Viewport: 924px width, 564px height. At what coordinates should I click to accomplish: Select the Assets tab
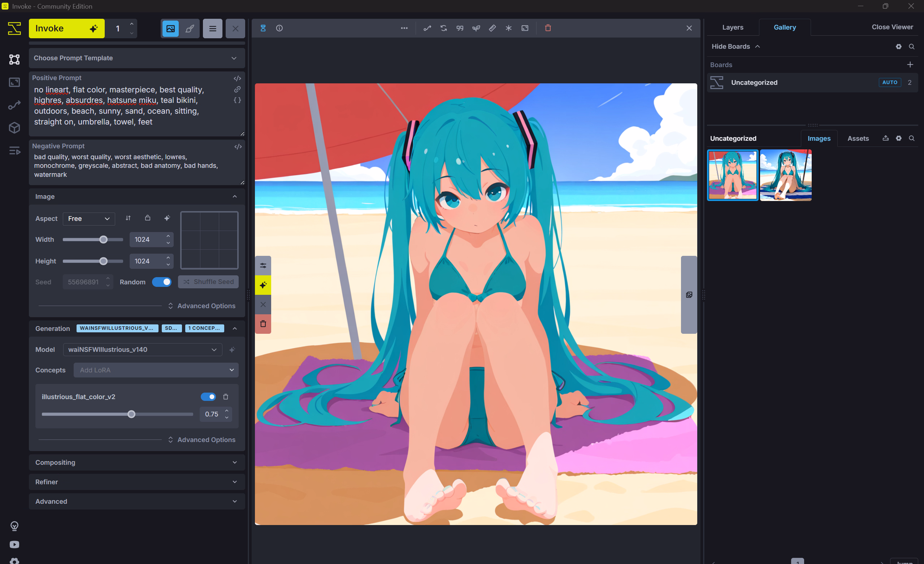click(858, 138)
